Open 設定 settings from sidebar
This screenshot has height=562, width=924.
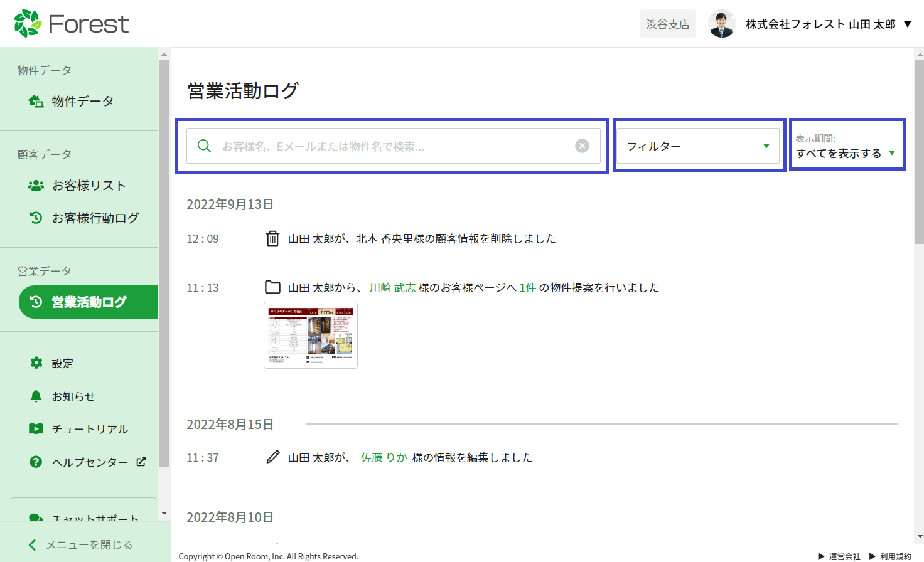(x=62, y=363)
